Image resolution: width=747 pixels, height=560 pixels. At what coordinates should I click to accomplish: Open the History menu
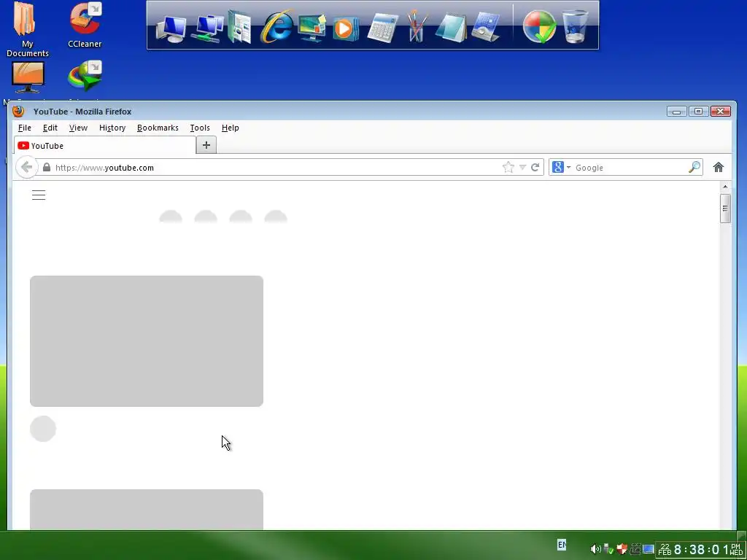(112, 128)
